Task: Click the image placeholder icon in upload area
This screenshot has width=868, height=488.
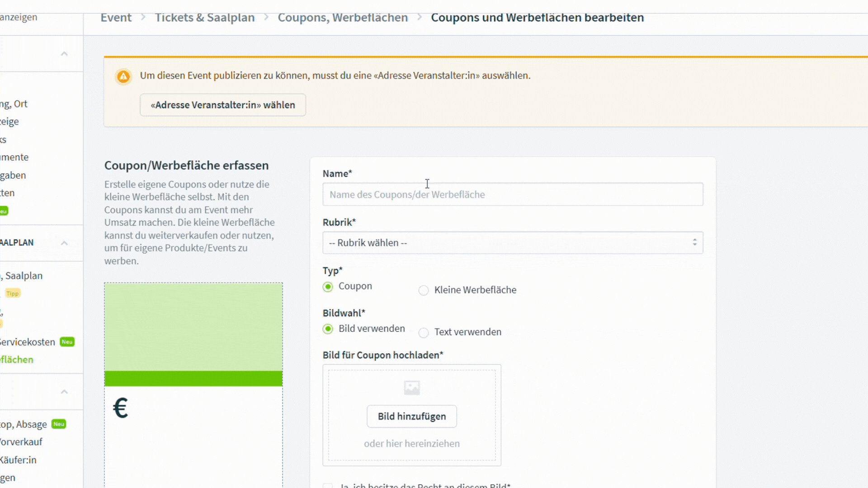Action: [411, 388]
